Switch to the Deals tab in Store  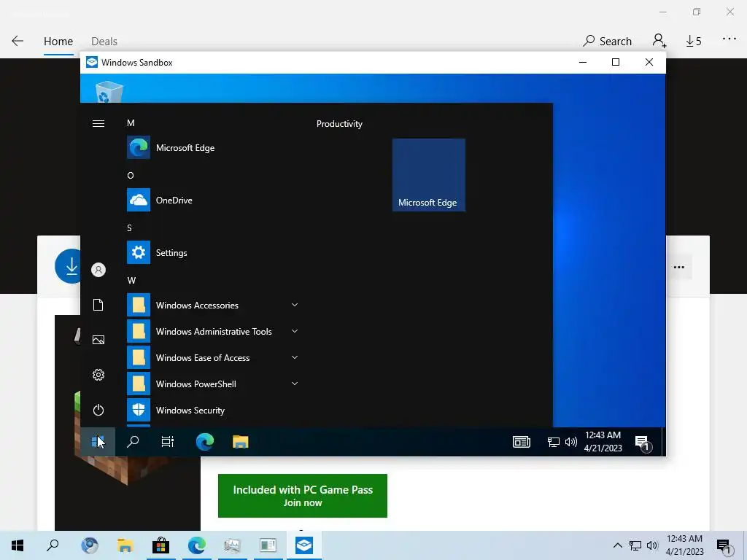104,42
